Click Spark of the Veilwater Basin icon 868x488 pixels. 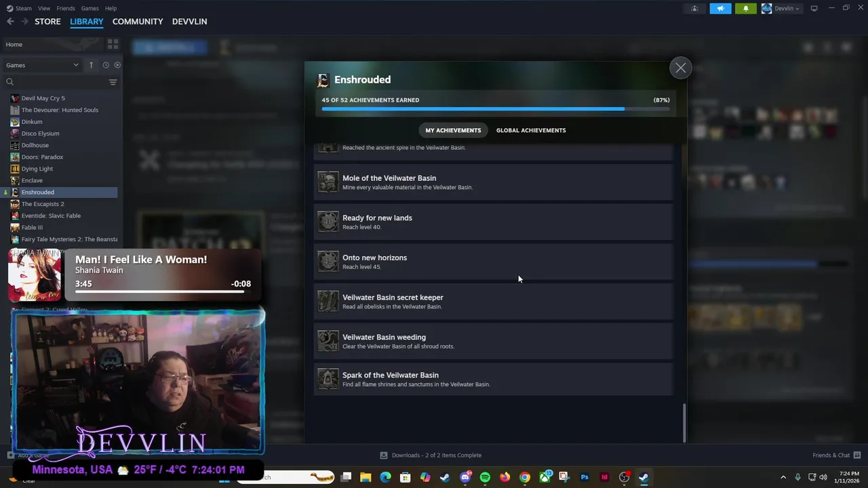[328, 379]
